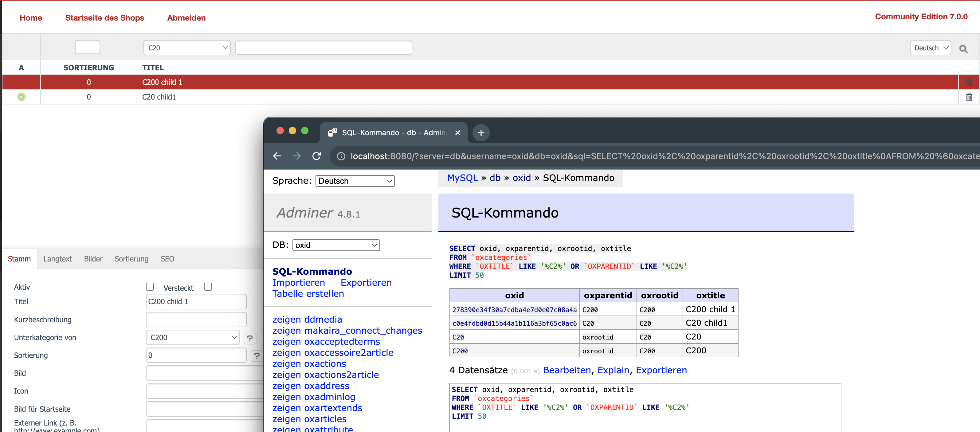Delete the C20 child1 category row
980x432 pixels.
(x=969, y=97)
